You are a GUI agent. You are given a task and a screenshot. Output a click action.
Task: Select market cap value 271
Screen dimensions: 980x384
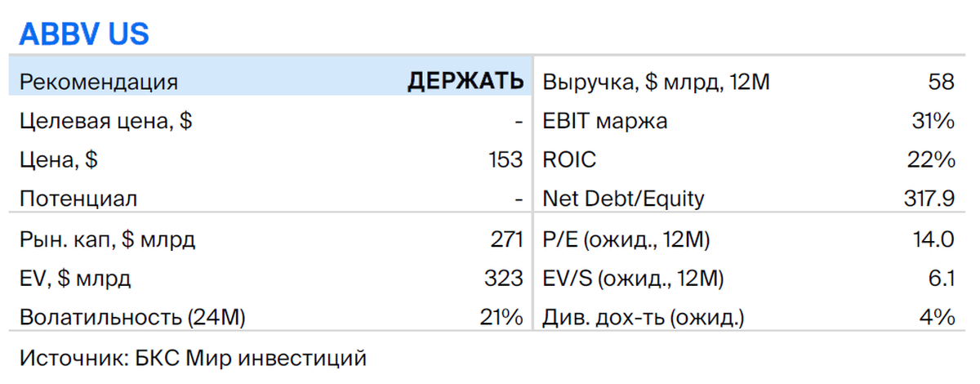(505, 239)
